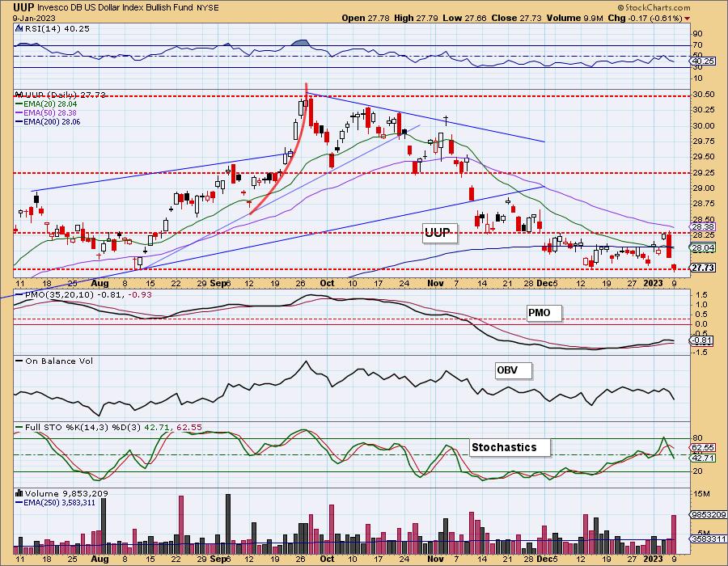Screen dimensions: 728x566
Task: Click the 2023 label on bottom date axis
Action: 653,559
